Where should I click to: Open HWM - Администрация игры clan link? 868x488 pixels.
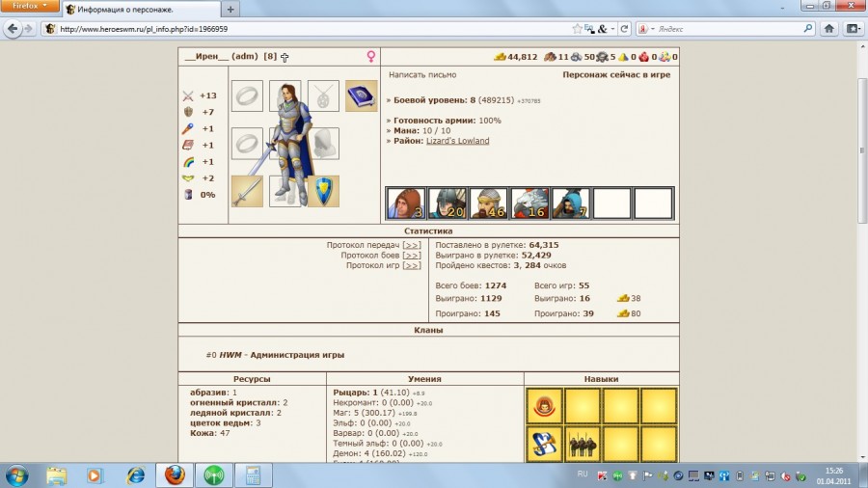pyautogui.click(x=282, y=355)
